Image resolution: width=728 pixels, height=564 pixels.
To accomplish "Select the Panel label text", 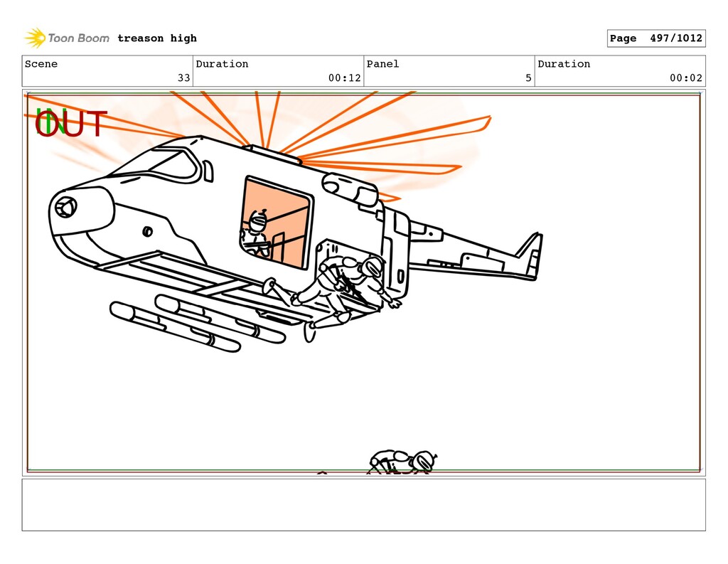I will coord(382,64).
